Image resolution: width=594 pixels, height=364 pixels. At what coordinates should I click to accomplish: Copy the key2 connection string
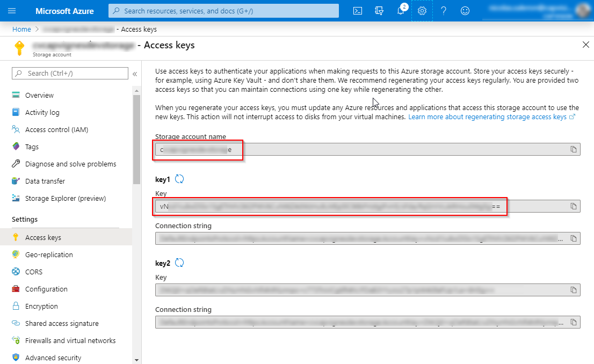574,322
